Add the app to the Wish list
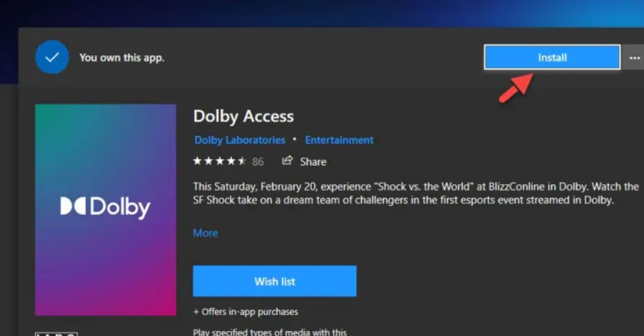This screenshot has height=336, width=644. (x=275, y=281)
